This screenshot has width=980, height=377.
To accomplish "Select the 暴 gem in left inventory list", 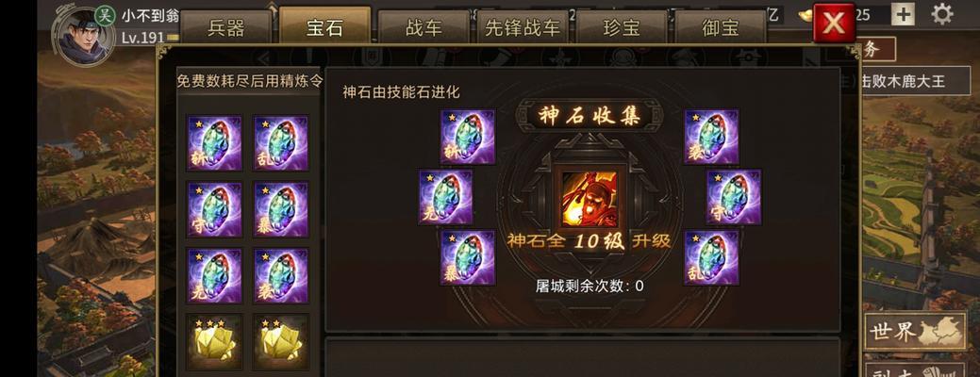I will coord(281,210).
